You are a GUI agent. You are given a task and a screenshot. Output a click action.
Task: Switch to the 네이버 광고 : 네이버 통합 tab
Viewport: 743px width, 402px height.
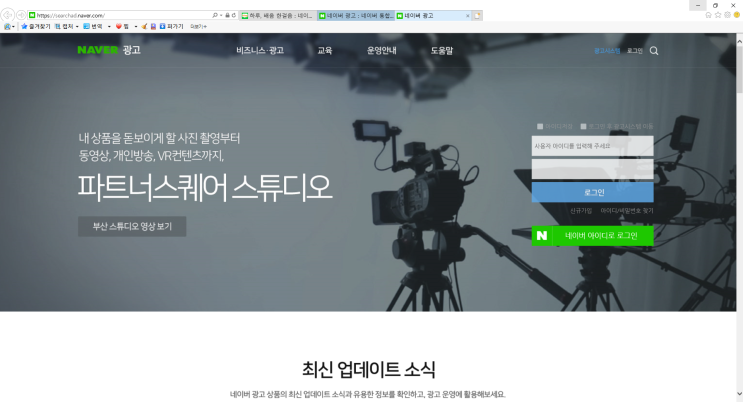pos(356,16)
